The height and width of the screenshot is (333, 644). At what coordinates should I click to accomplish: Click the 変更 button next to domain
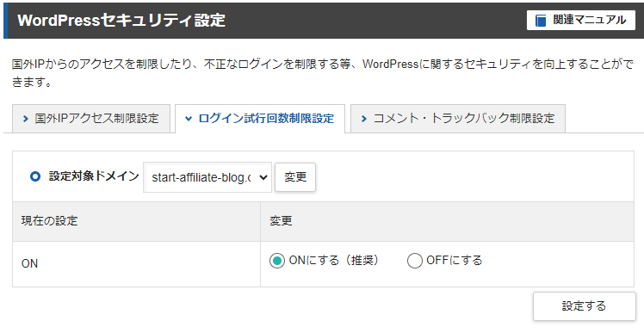point(295,177)
